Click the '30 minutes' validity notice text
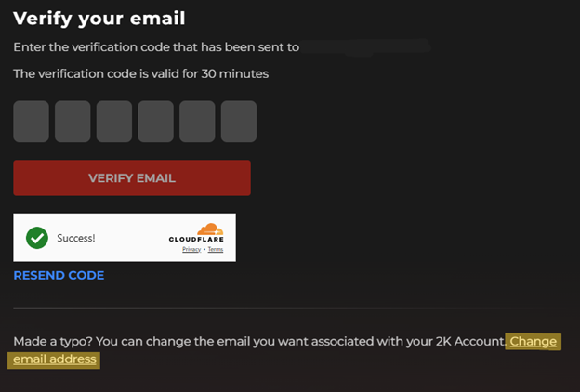 tap(141, 73)
